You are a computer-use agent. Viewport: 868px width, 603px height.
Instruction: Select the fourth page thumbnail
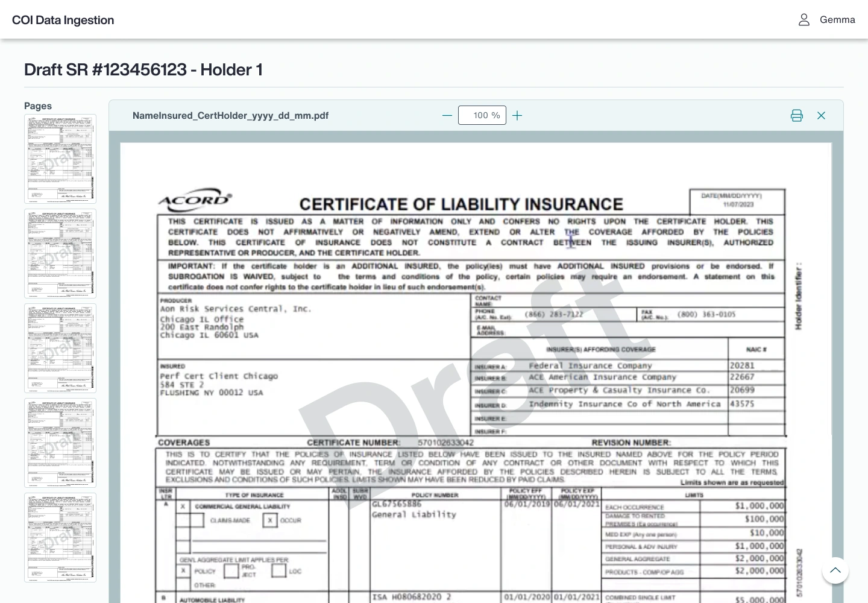pos(60,443)
